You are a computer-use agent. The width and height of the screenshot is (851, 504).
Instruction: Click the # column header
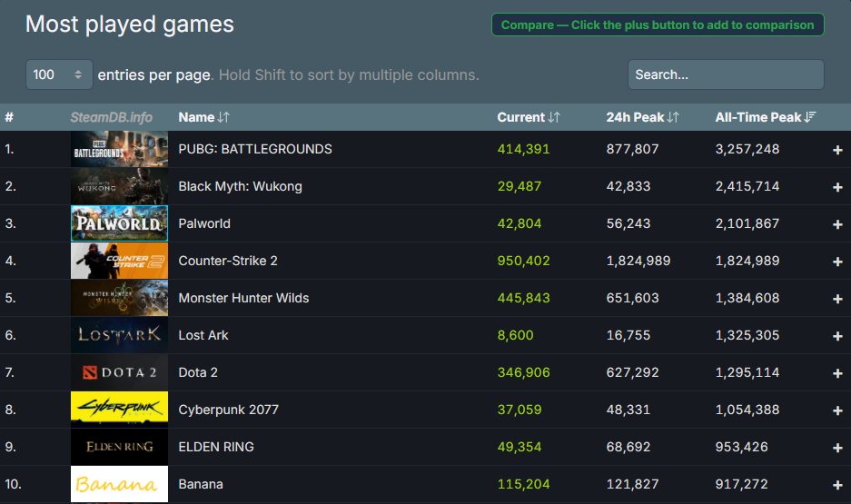tap(9, 117)
